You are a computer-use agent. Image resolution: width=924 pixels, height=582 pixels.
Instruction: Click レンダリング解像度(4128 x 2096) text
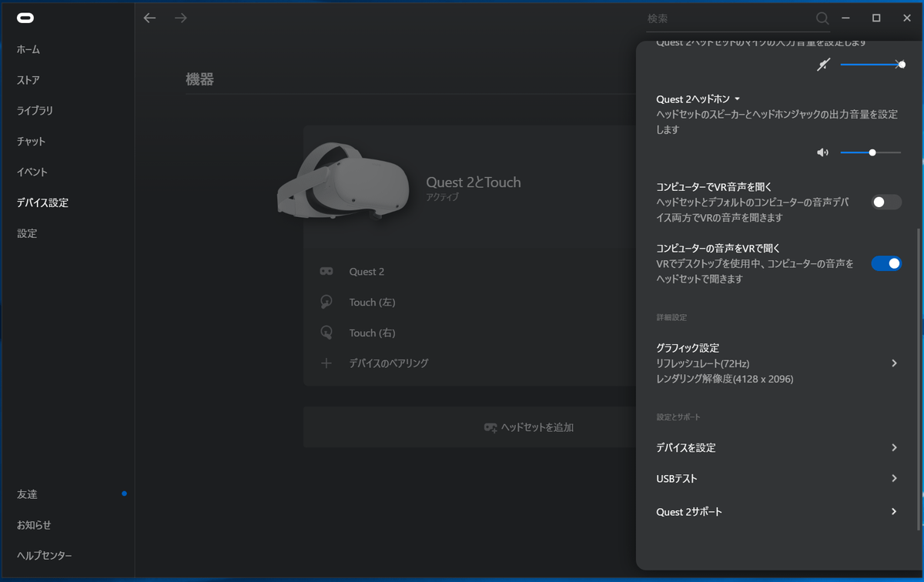(x=725, y=379)
